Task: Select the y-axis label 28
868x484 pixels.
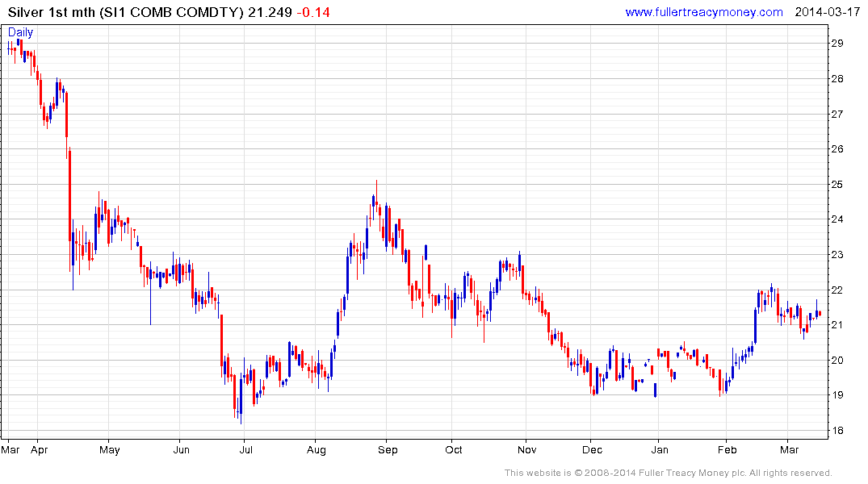Action: [x=837, y=79]
